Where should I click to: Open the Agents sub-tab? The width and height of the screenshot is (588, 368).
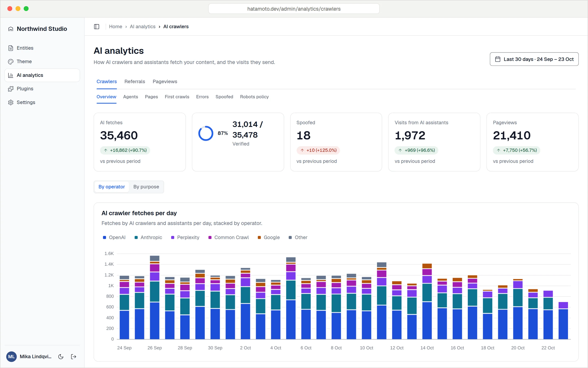click(x=130, y=97)
